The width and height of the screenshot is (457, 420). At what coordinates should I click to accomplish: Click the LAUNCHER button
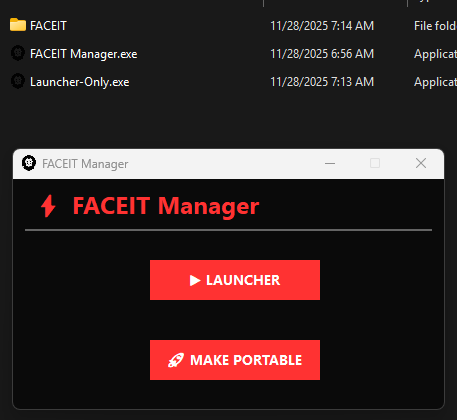pos(235,280)
